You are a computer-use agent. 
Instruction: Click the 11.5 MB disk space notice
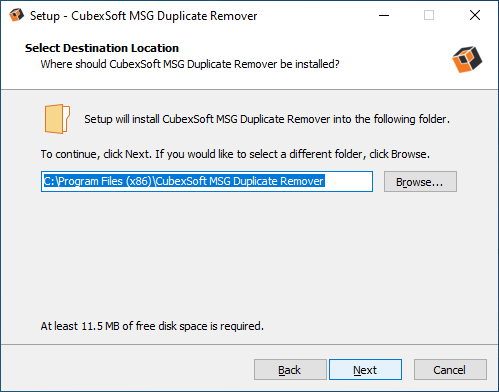click(x=152, y=326)
